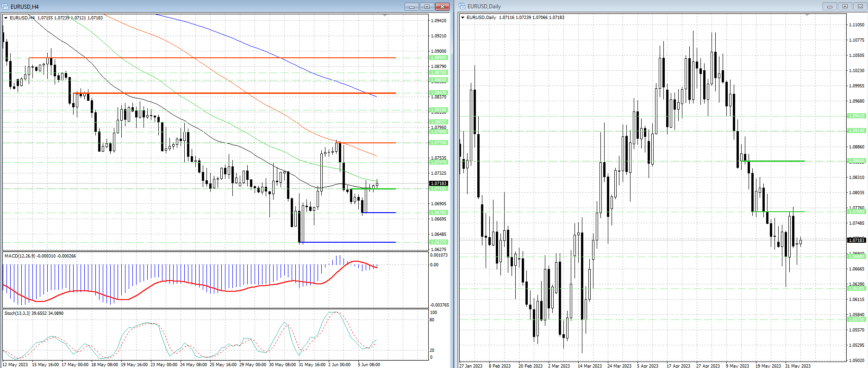This screenshot has width=868, height=368.
Task: Open the dropdown arrow beside EURUSD,H4 label
Action: click(x=6, y=18)
